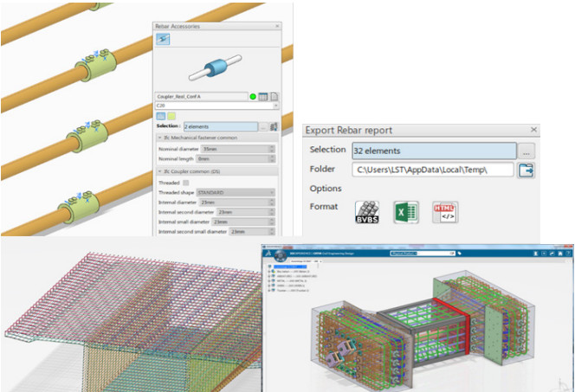Open the C20 dropdown
This screenshot has width=575, height=392.
point(275,106)
